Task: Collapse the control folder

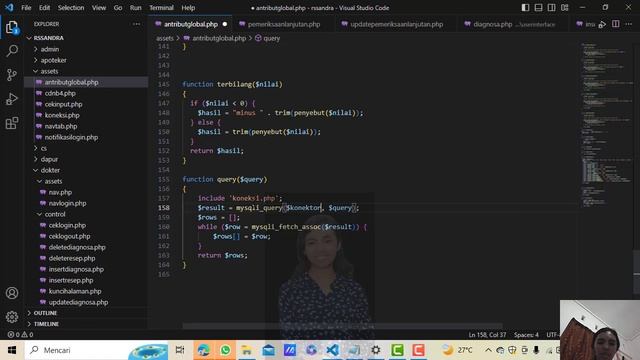Action: (x=55, y=214)
